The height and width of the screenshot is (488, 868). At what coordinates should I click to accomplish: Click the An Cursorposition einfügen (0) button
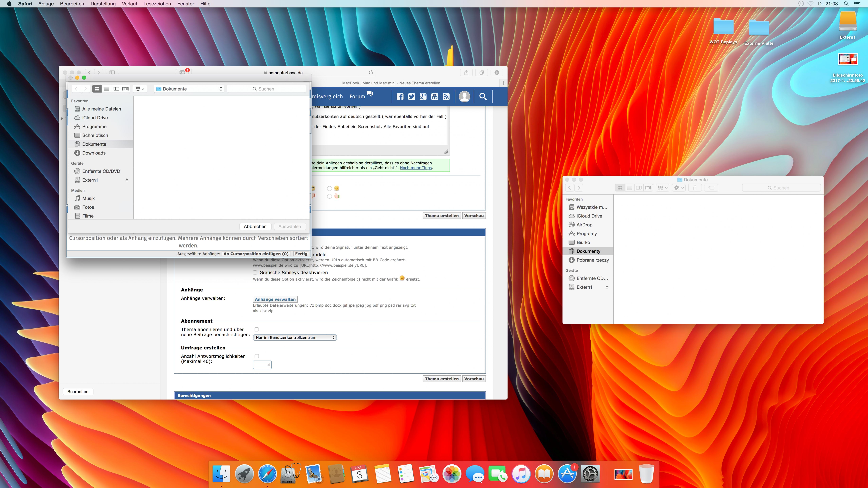coord(256,254)
